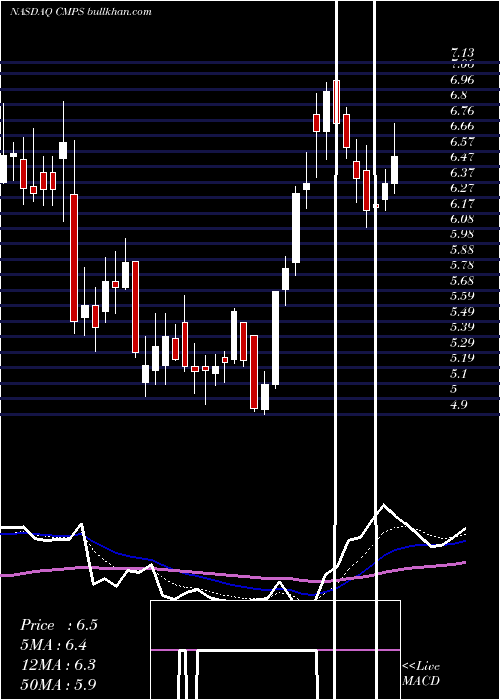Select the tall red candlestick dropping to 5.39
This screenshot has height=700, width=500.
pyautogui.click(x=74, y=258)
